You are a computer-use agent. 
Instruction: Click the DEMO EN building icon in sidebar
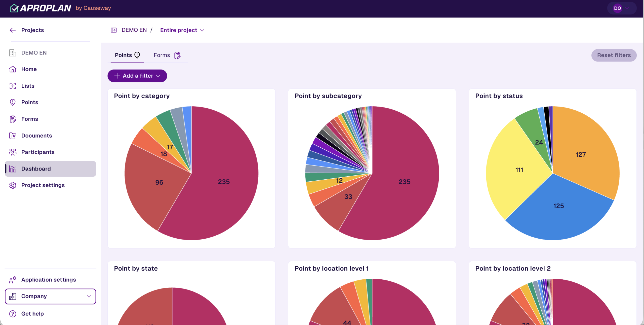click(x=13, y=53)
